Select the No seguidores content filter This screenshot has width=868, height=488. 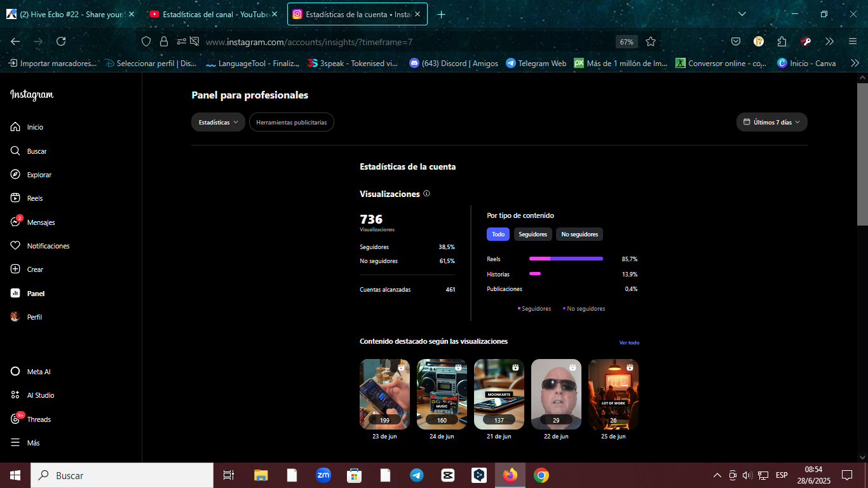580,234
